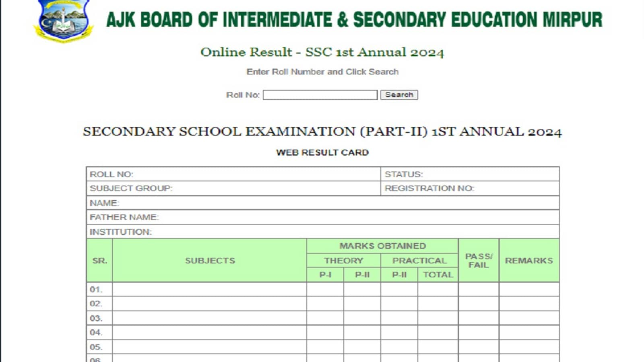The height and width of the screenshot is (362, 644).
Task: Select the 'Online Result - SSC 1st Annual 2024' title
Action: (x=322, y=52)
